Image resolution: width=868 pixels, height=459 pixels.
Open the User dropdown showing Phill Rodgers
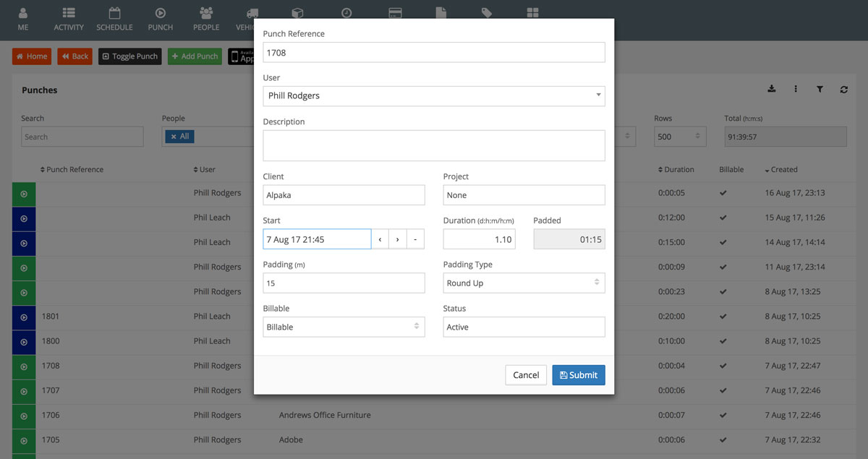pos(434,96)
